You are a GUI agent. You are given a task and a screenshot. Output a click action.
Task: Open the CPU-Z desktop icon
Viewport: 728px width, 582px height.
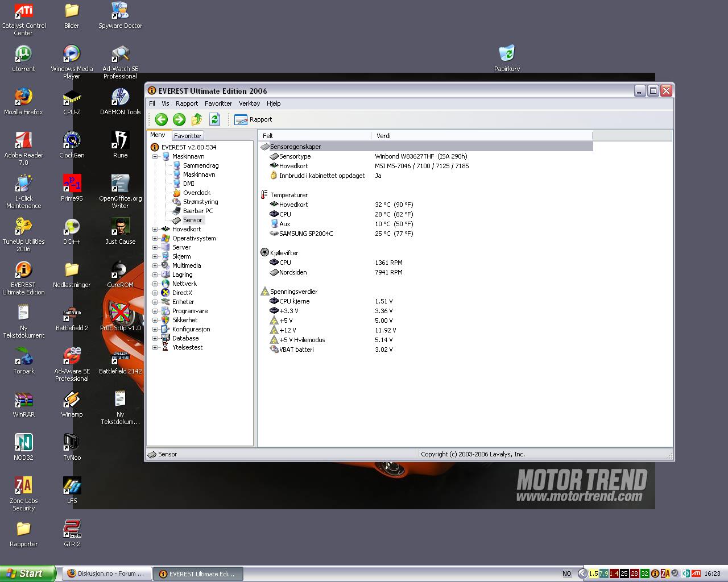point(72,102)
